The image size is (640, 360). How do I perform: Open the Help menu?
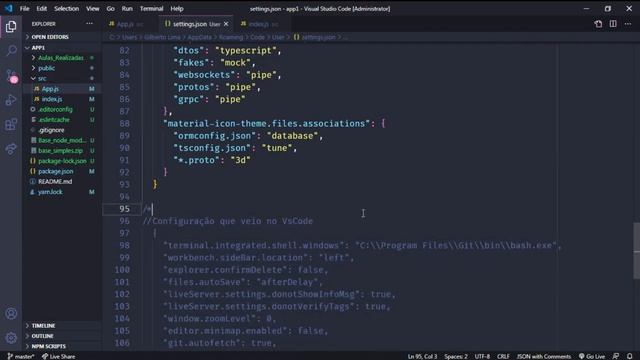pos(177,9)
